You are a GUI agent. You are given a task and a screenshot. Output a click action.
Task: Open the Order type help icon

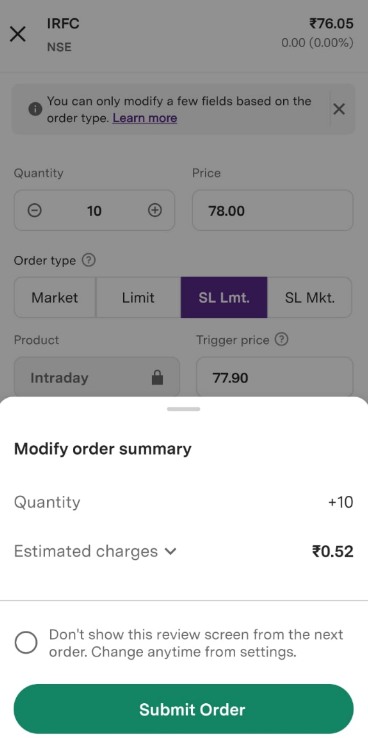click(89, 260)
